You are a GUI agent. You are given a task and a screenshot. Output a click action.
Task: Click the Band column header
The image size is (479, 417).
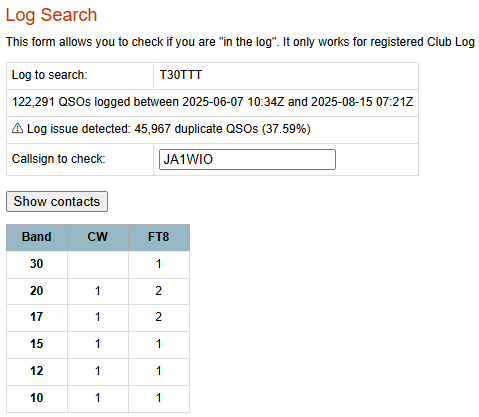pyautogui.click(x=37, y=237)
